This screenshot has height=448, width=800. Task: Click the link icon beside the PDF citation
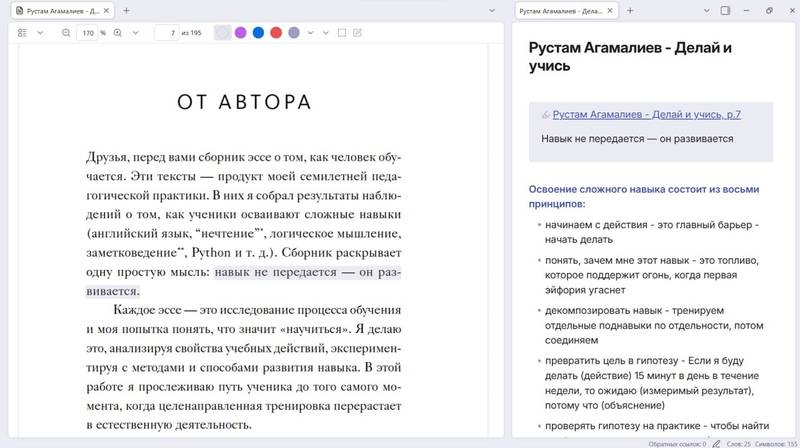(x=545, y=115)
